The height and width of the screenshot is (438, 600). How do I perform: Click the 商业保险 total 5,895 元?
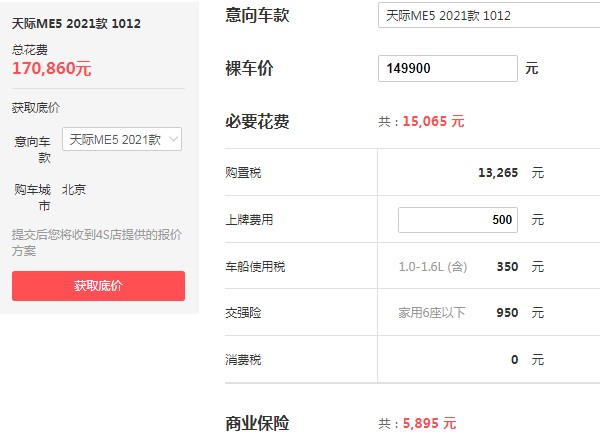click(429, 423)
